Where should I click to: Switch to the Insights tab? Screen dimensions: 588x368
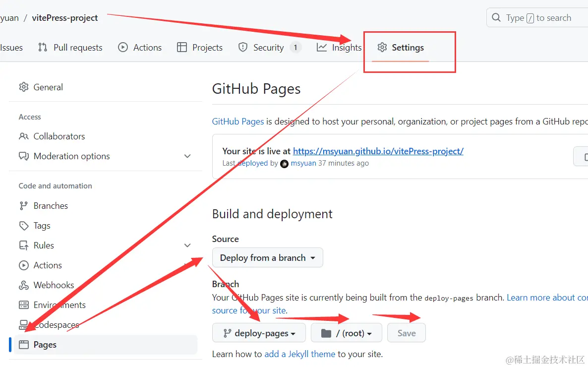pyautogui.click(x=339, y=48)
